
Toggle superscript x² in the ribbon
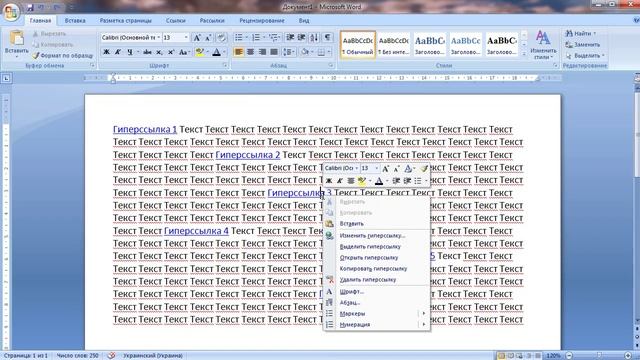click(x=171, y=52)
